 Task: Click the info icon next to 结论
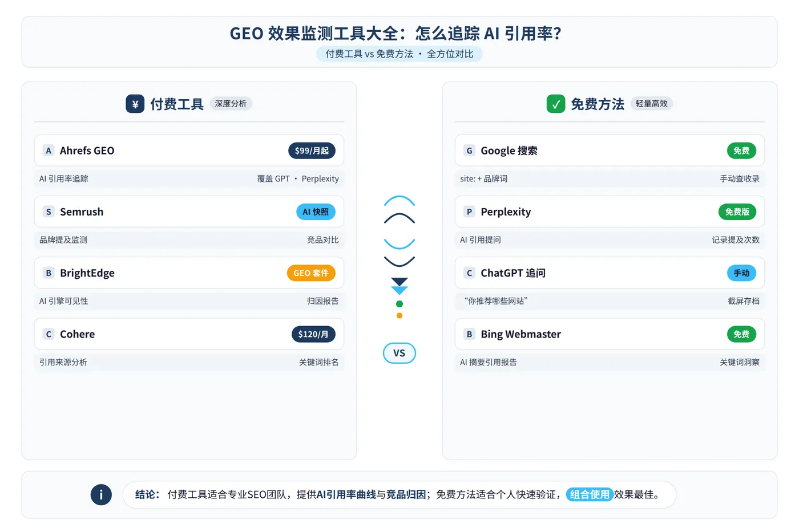coord(101,494)
